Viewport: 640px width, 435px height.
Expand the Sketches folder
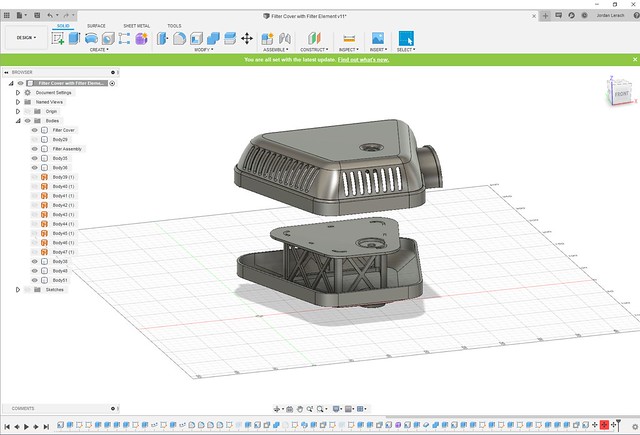[x=18, y=290]
